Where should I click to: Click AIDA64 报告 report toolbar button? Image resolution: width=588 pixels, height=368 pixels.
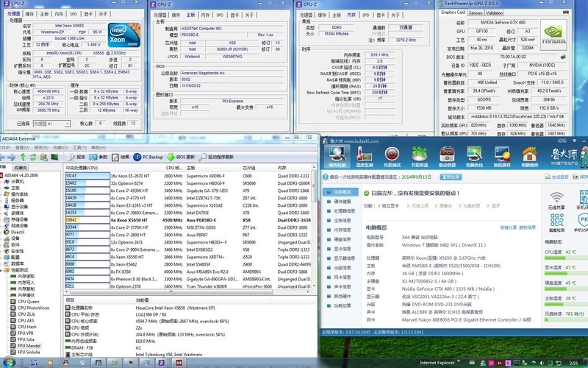coord(76,157)
